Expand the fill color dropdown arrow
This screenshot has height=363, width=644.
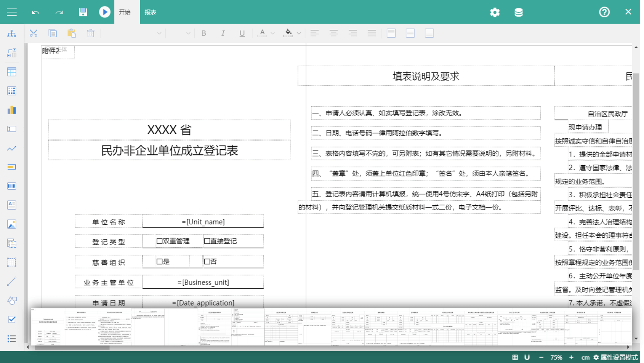pyautogui.click(x=299, y=34)
